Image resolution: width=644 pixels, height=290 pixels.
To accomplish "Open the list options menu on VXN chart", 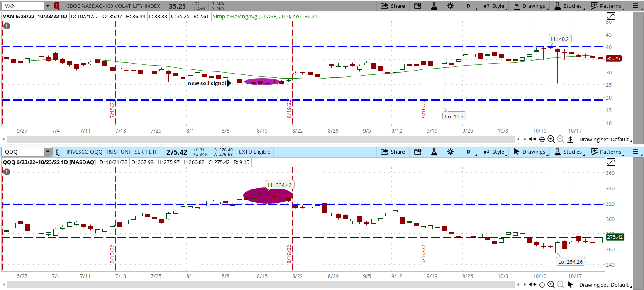I will (x=635, y=6).
